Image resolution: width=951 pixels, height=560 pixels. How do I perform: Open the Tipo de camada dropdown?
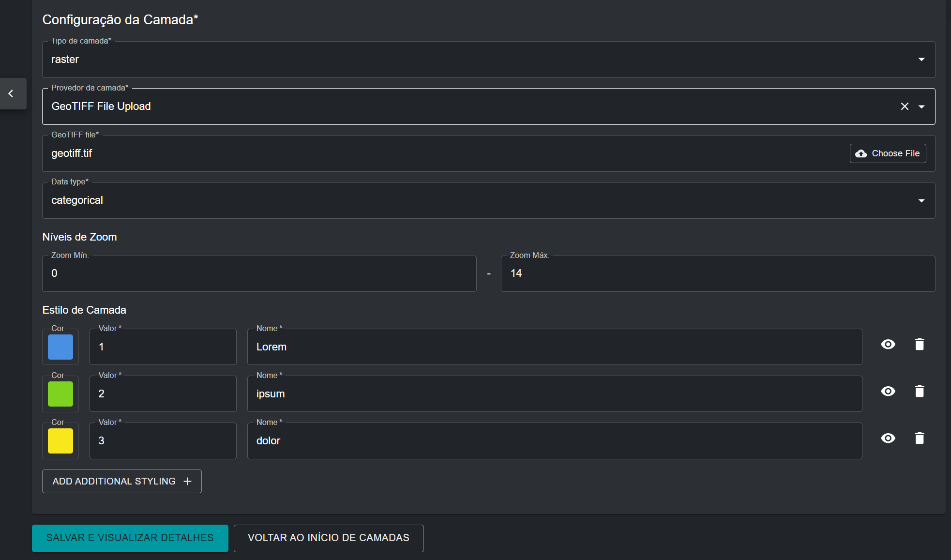pos(921,60)
